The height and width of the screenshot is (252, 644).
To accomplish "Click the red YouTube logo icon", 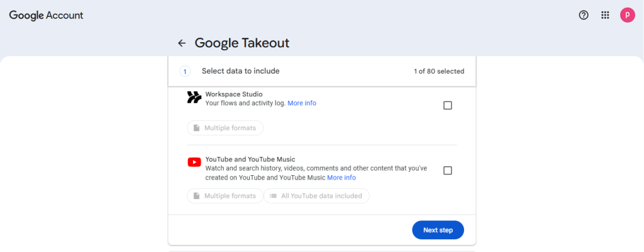I will click(194, 163).
